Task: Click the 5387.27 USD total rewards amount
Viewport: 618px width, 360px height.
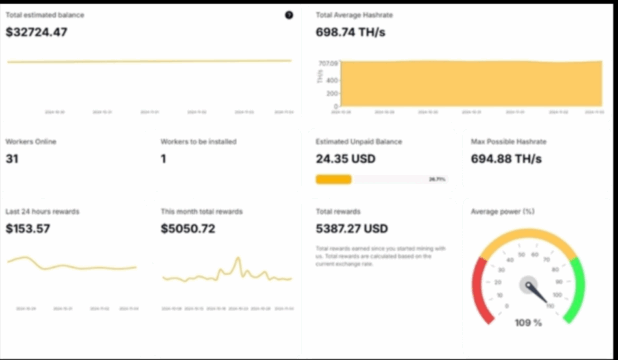Action: click(352, 229)
